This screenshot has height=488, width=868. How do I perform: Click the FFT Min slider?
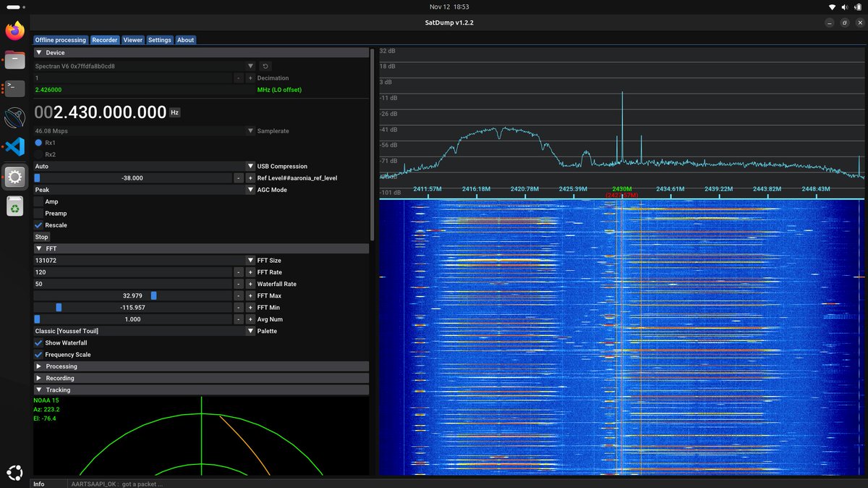click(132, 308)
